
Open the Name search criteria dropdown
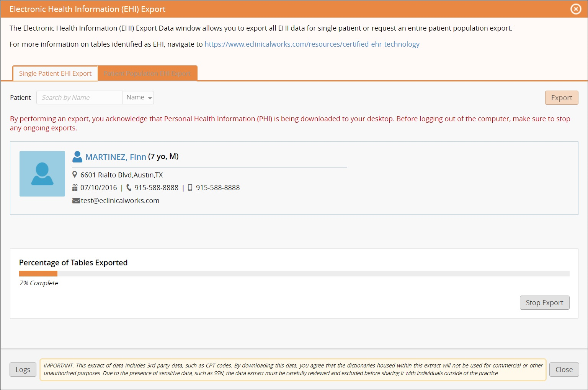point(138,97)
